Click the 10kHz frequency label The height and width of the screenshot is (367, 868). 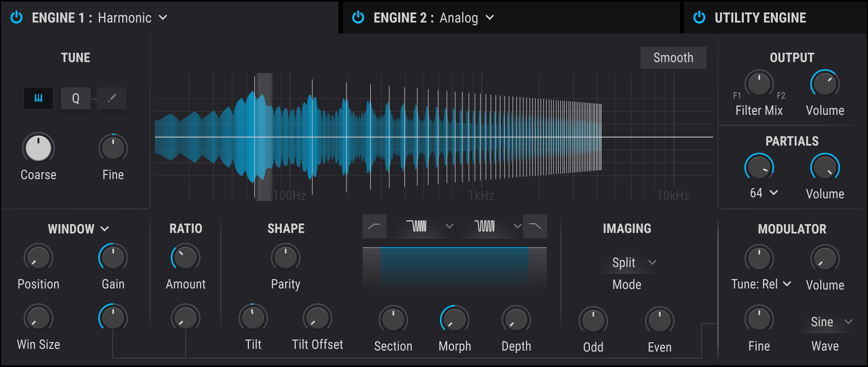pos(673,196)
